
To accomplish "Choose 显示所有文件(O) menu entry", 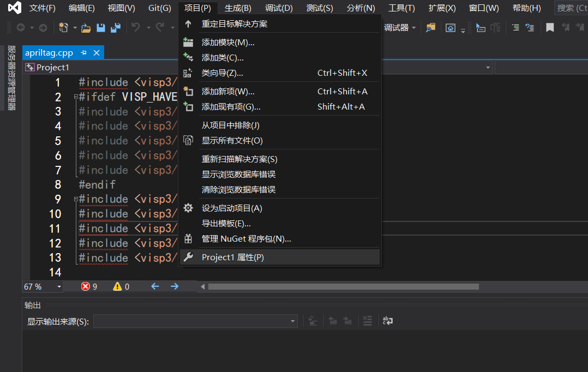I will (280, 141).
